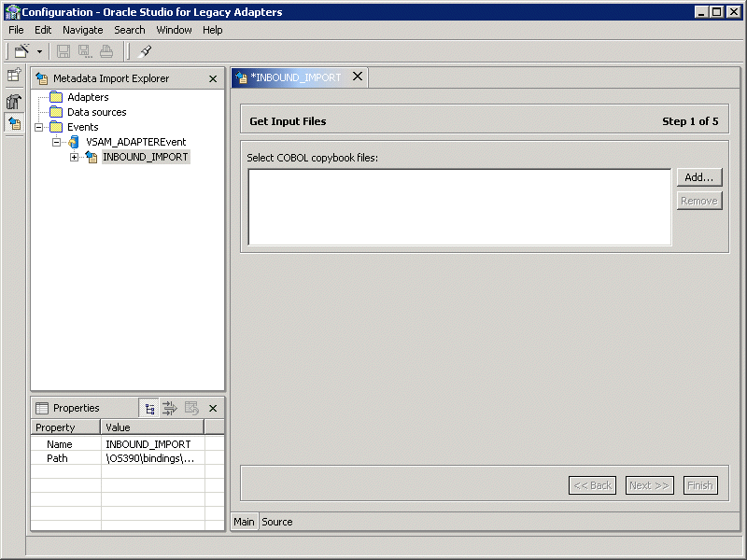Select Adapters in the tree
The width and height of the screenshot is (747, 560).
click(x=88, y=97)
